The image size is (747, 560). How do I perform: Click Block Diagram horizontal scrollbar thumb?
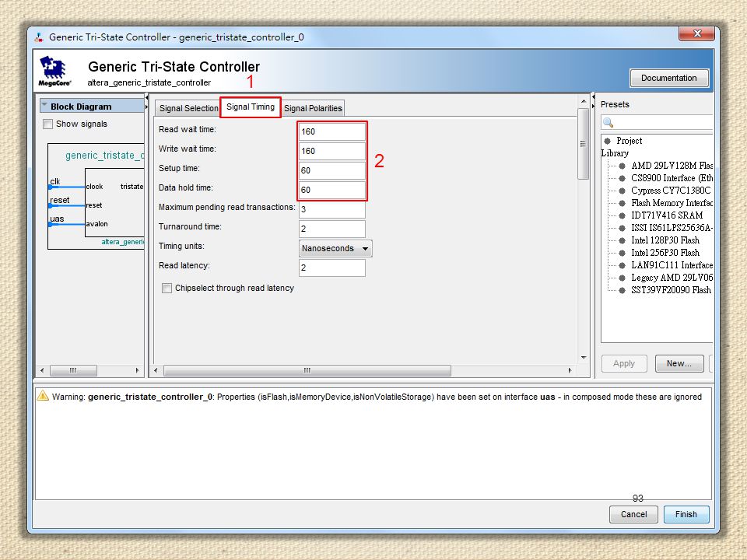pos(73,370)
